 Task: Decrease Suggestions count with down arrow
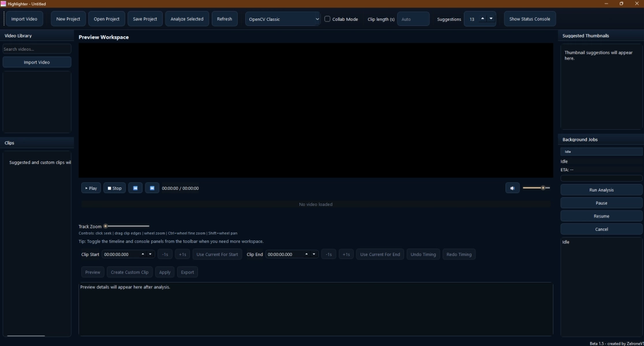tap(491, 18)
